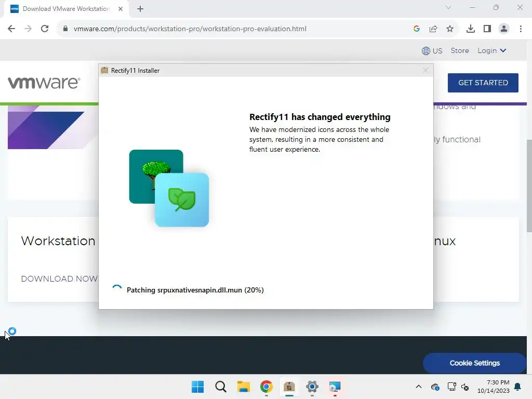Open the notifications bell
Image resolution: width=532 pixels, height=399 pixels.
point(518,387)
